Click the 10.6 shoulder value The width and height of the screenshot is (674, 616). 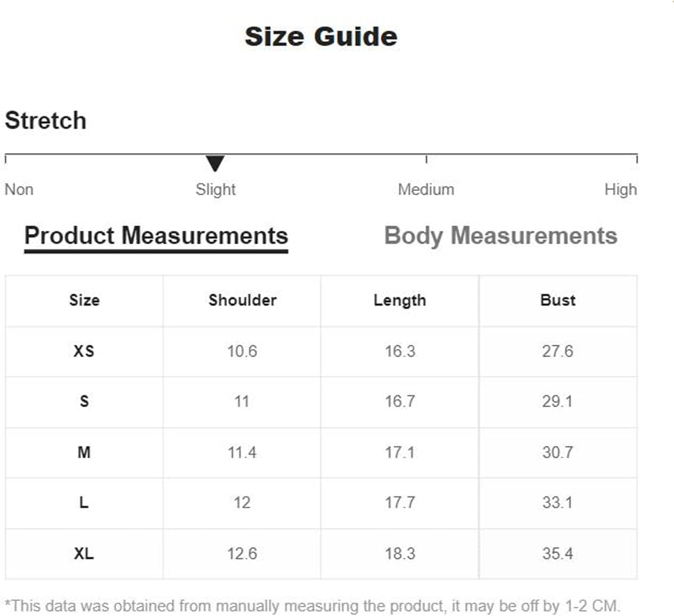pyautogui.click(x=242, y=351)
